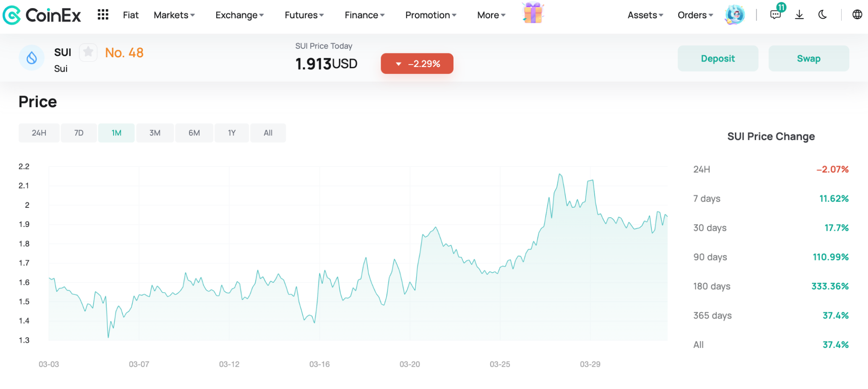This screenshot has height=389, width=868.
Task: Toggle the SUI favorite star
Action: pos(88,52)
